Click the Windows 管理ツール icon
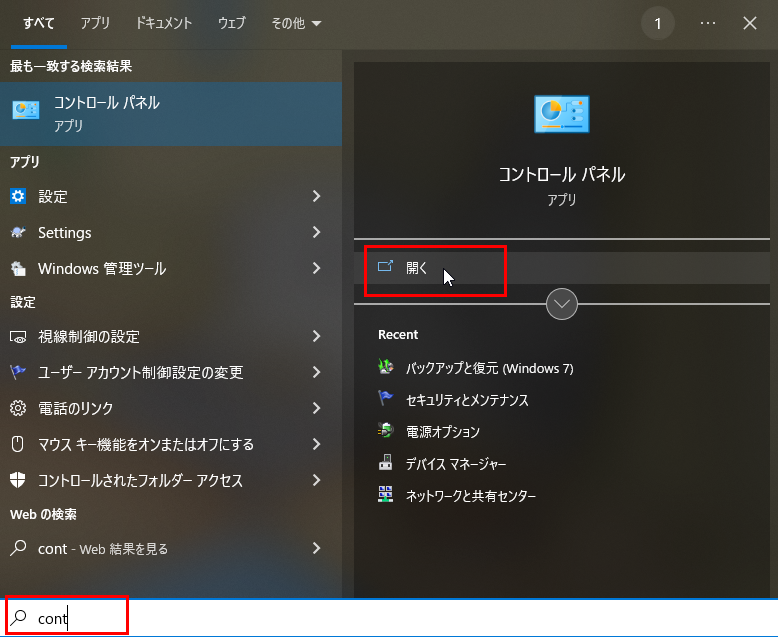Viewport: 778px width, 637px height. [x=18, y=268]
